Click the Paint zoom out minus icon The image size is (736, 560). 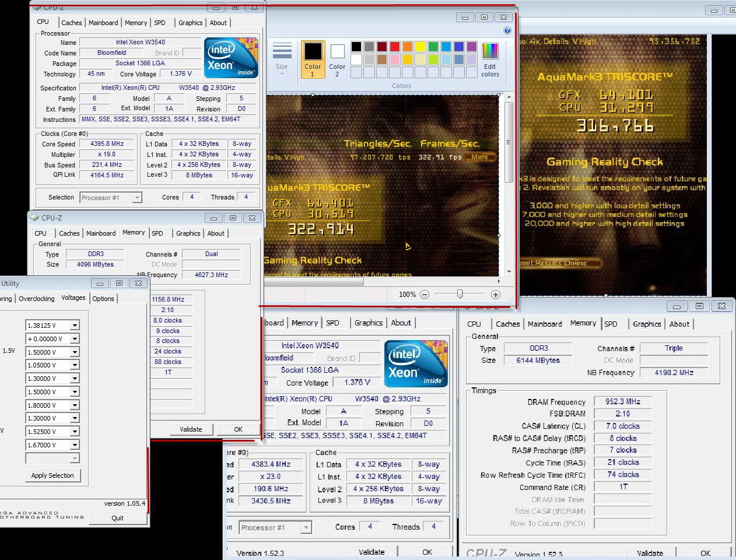(425, 295)
